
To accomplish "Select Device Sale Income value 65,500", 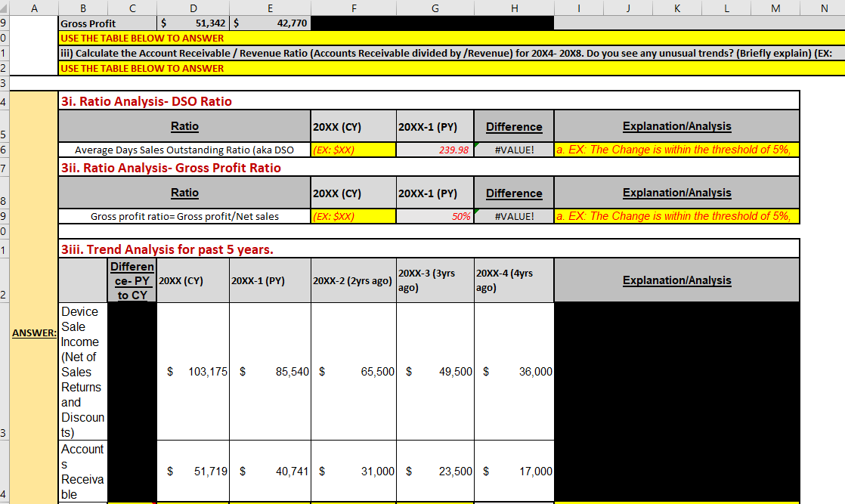I will coord(354,372).
